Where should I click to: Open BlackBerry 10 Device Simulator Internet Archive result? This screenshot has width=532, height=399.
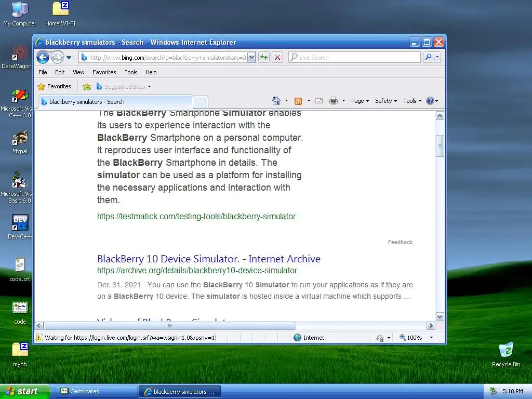click(x=209, y=259)
